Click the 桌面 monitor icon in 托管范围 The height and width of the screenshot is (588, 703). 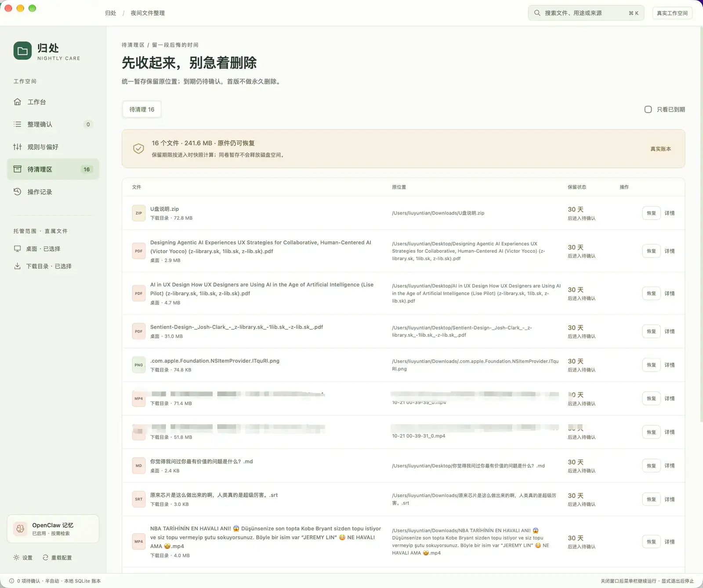(18, 249)
